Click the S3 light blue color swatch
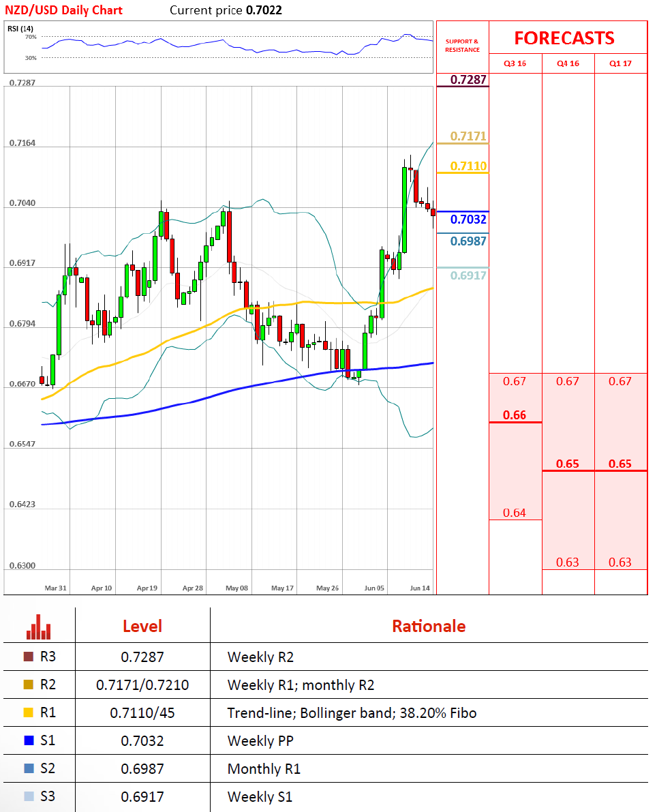The width and height of the screenshot is (657, 812). pyautogui.click(x=29, y=796)
